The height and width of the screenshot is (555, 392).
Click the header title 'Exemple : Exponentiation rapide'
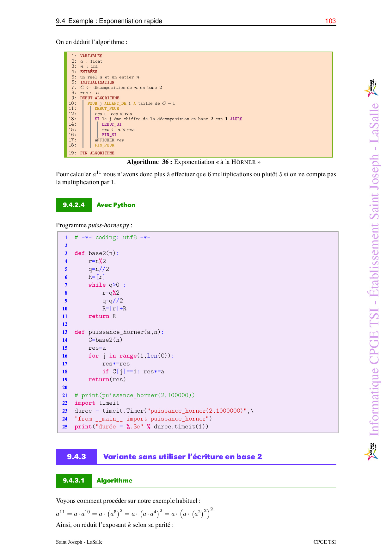click(x=115, y=21)
